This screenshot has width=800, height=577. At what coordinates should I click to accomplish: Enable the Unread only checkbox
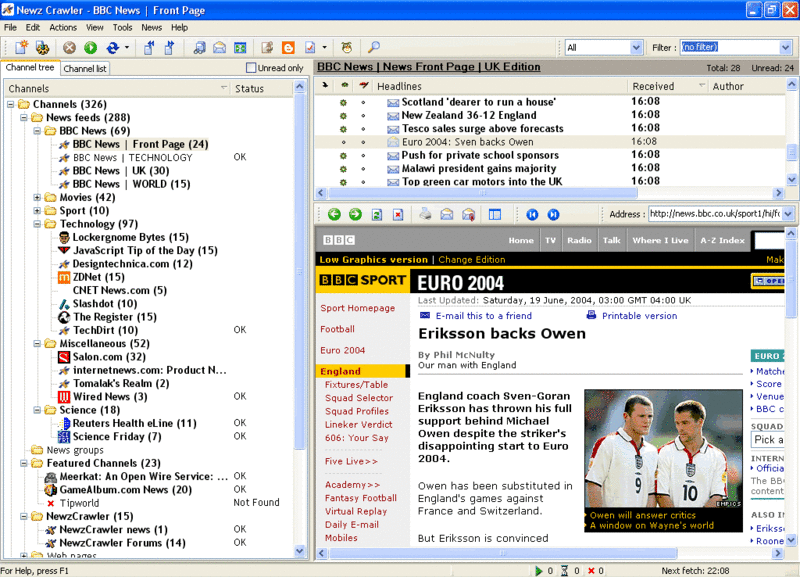[251, 68]
